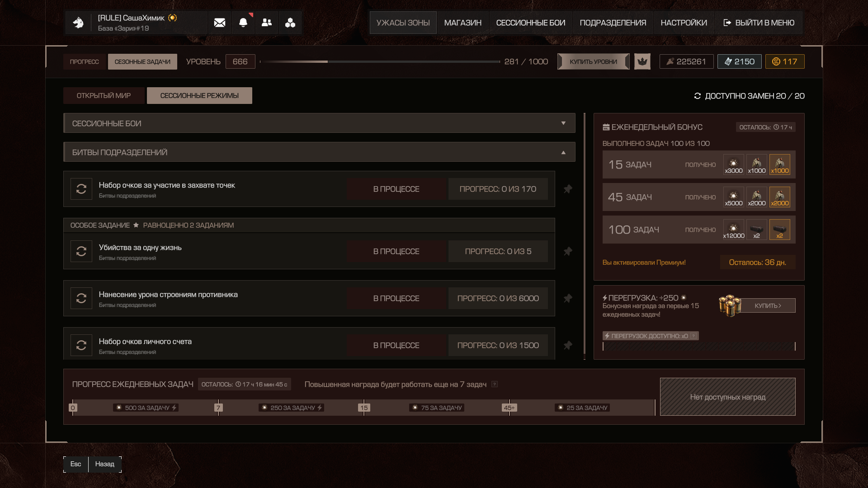Viewport: 868px width, 488px height.
Task: Pin the personal score points task
Action: [568, 345]
